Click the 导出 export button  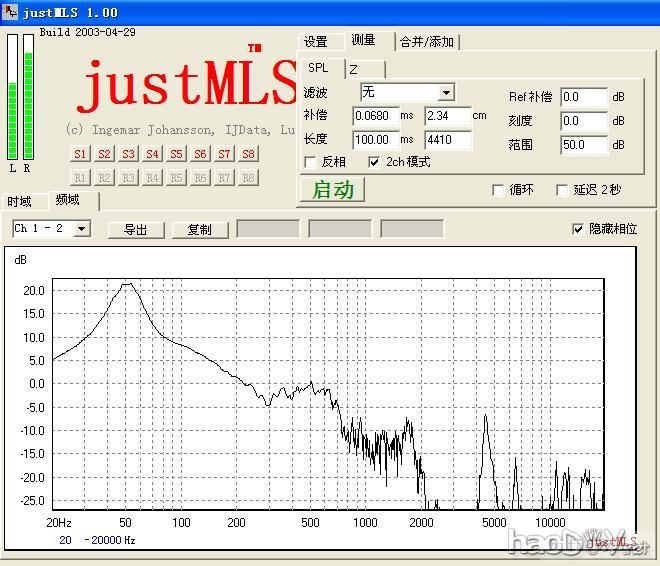tap(136, 230)
